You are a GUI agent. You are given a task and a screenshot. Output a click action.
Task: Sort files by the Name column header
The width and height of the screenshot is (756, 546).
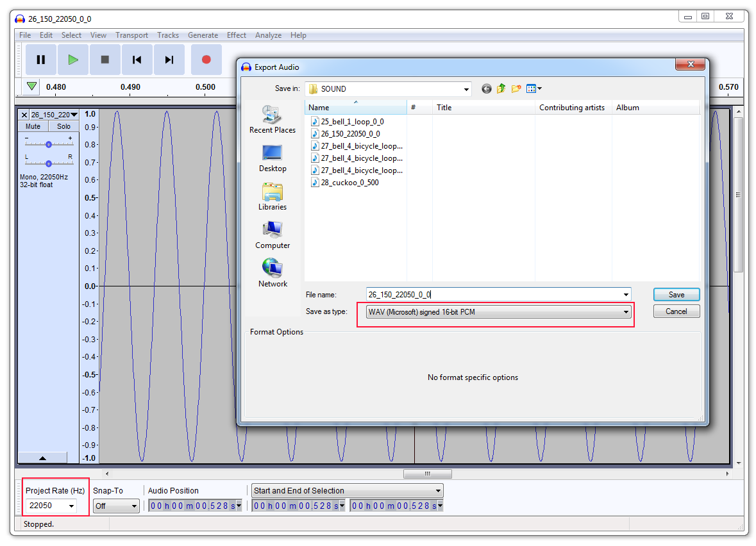[x=356, y=108]
